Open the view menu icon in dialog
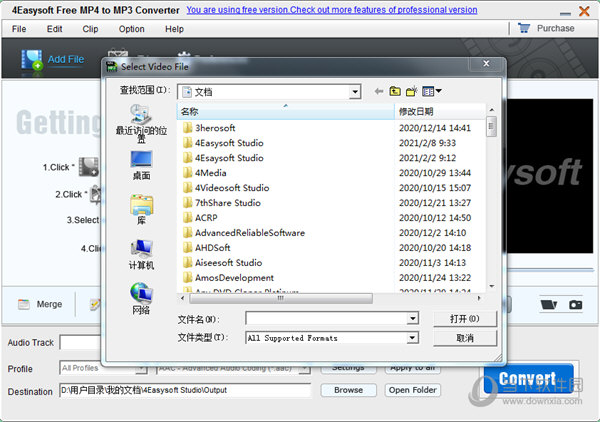 tap(432, 91)
